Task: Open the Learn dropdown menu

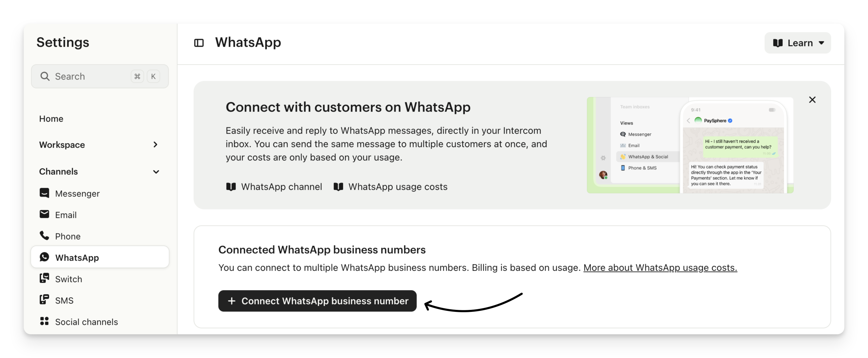Action: [x=797, y=43]
